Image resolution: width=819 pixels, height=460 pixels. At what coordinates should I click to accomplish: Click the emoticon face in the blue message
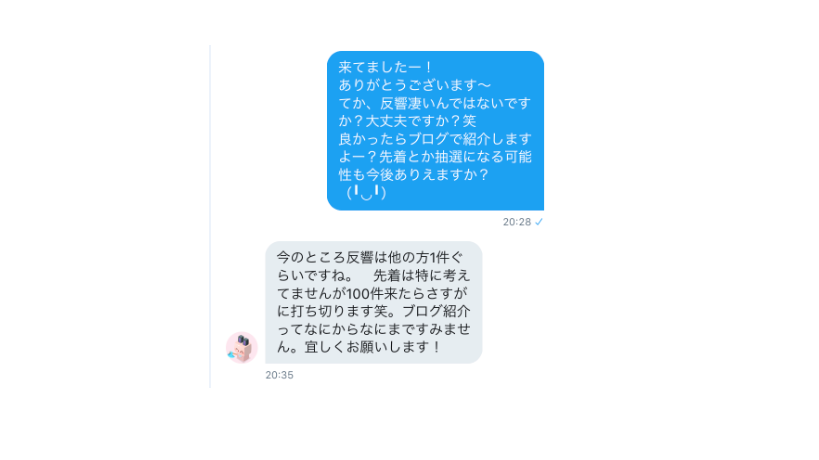pyautogui.click(x=366, y=192)
